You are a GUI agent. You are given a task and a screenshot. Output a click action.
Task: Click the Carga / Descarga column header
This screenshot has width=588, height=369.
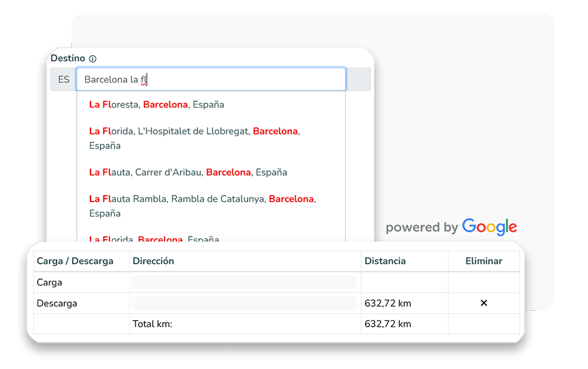(75, 261)
